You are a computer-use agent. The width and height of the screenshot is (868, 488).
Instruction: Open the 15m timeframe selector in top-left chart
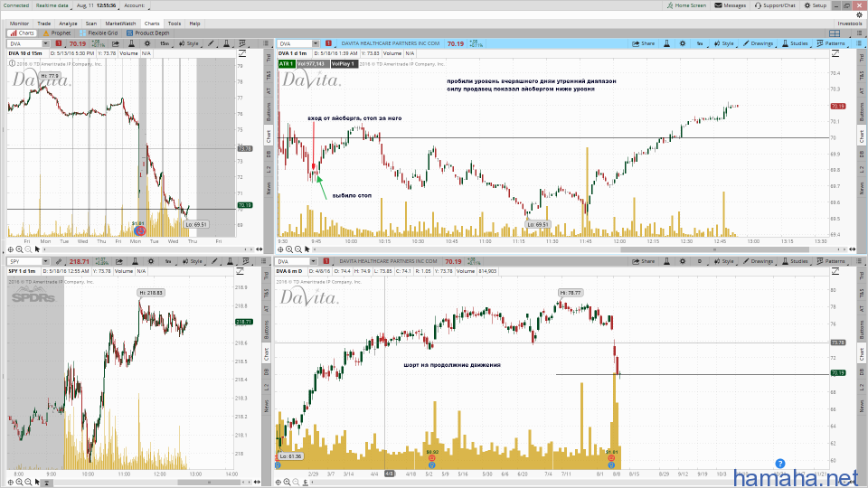pos(165,43)
